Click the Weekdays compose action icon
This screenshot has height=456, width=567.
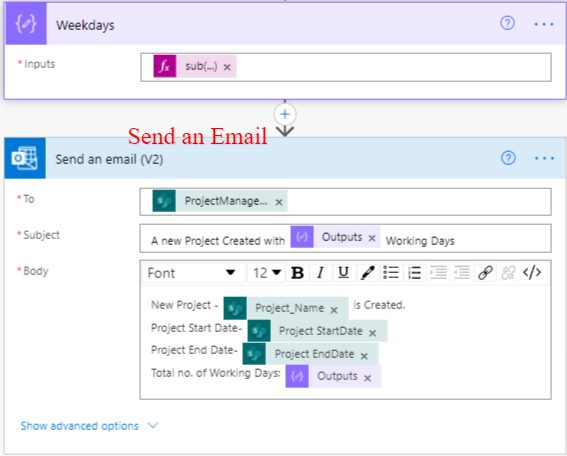pos(26,24)
